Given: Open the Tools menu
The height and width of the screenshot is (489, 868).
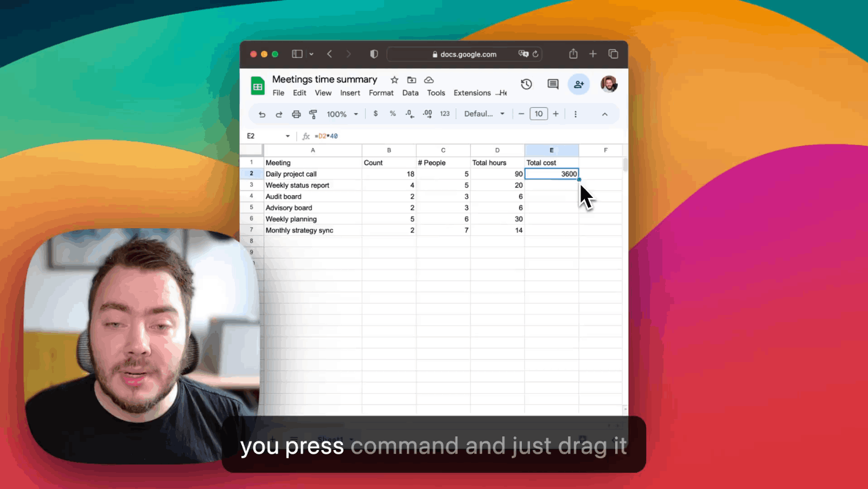Looking at the screenshot, I should [436, 93].
